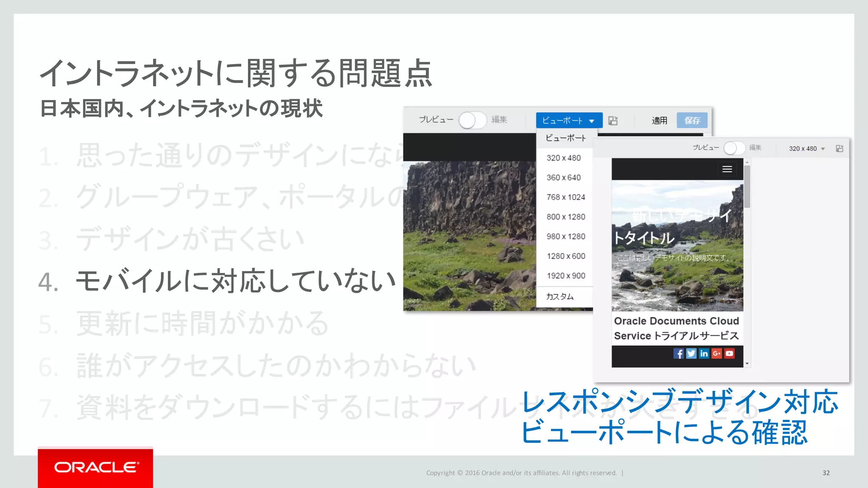Click the scrollbar down arrow in mobile preview
Screen dimensions: 868x488
coord(747,363)
